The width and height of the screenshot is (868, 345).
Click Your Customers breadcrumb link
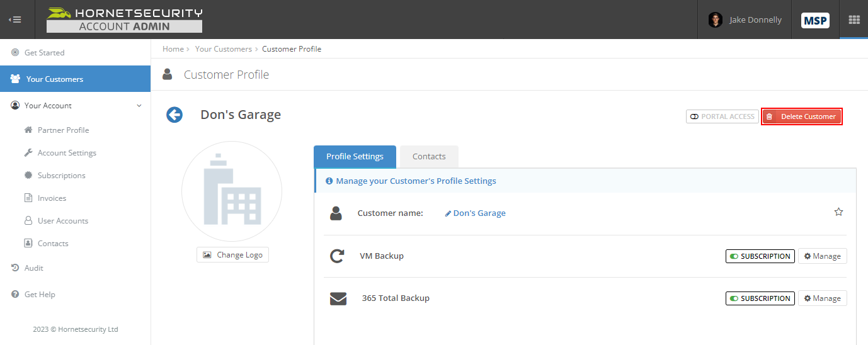[223, 48]
